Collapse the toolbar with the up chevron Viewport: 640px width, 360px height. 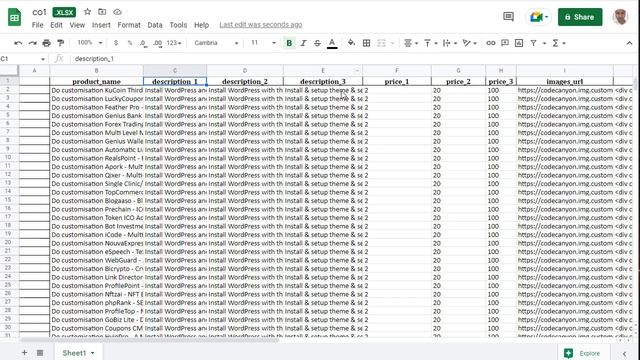pyautogui.click(x=629, y=43)
